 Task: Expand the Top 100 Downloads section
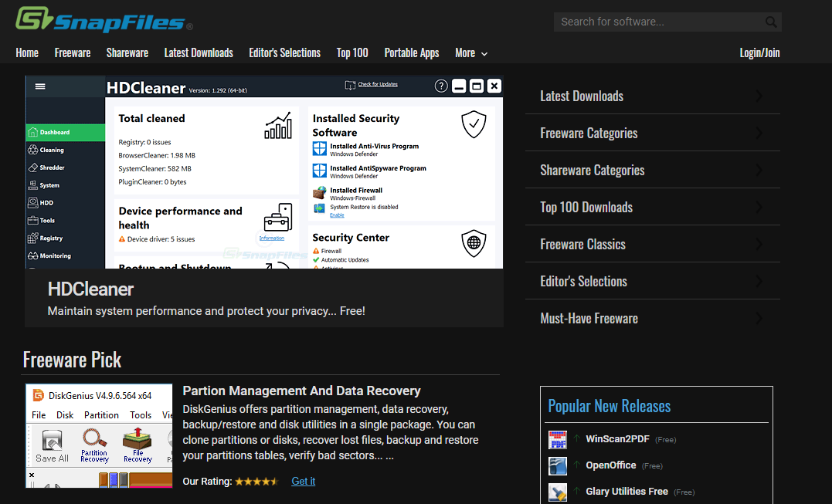(x=653, y=207)
